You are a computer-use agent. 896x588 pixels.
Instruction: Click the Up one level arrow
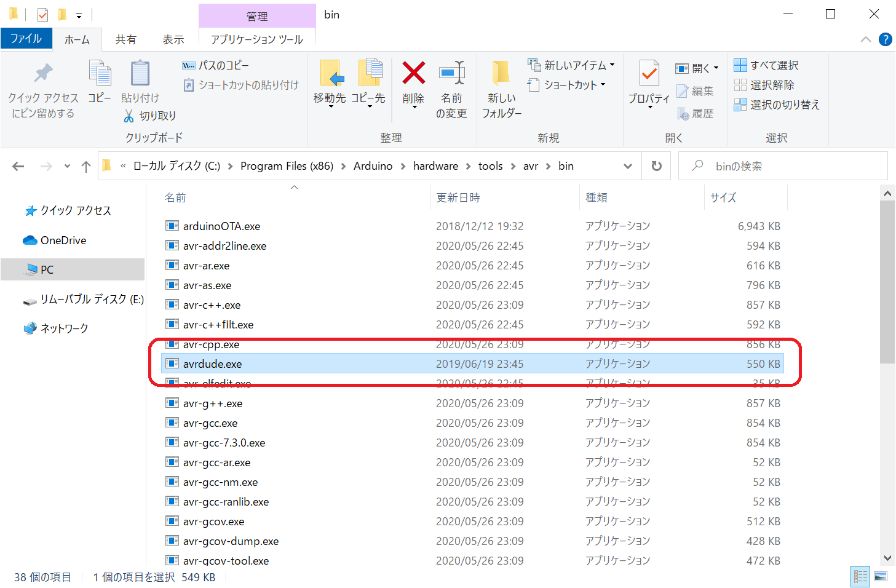click(x=86, y=166)
